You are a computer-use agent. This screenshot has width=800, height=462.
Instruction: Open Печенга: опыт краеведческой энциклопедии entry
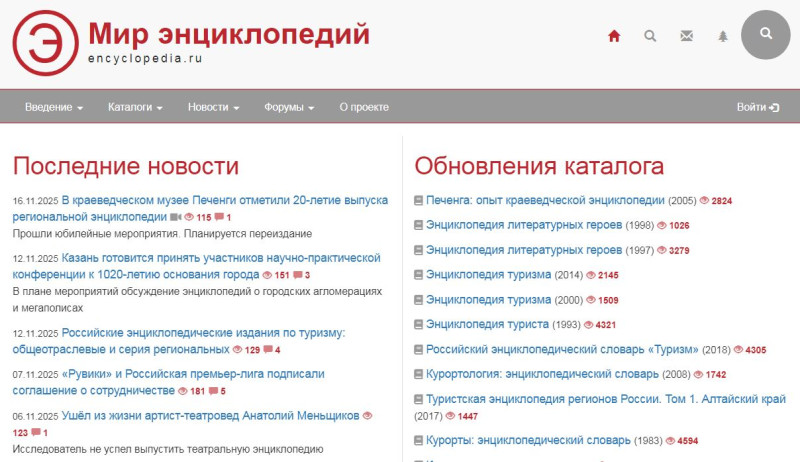point(545,200)
